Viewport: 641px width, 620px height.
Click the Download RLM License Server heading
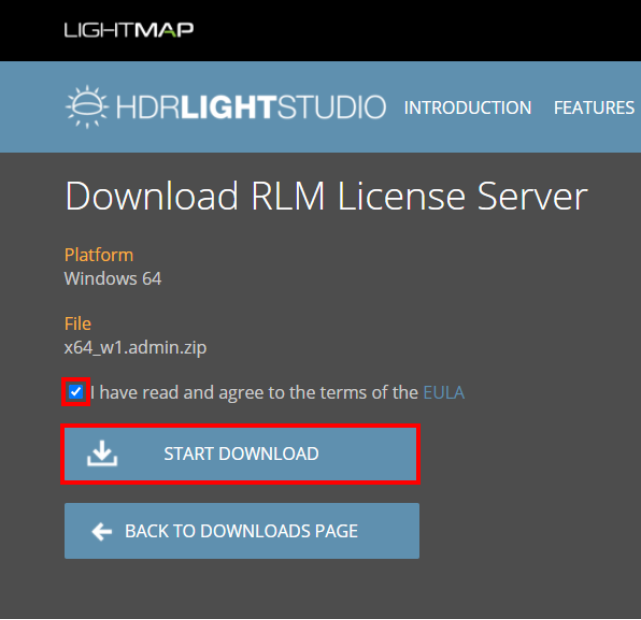(x=326, y=197)
